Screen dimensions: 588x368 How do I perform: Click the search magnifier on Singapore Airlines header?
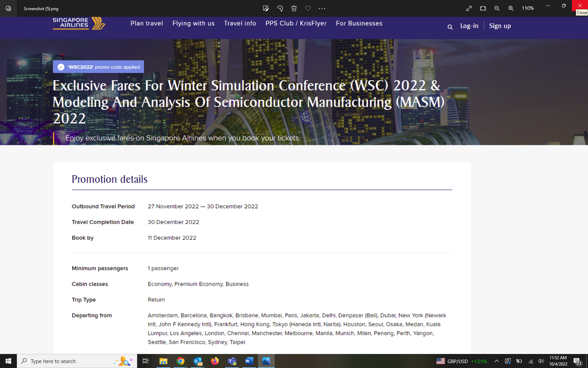coord(450,27)
